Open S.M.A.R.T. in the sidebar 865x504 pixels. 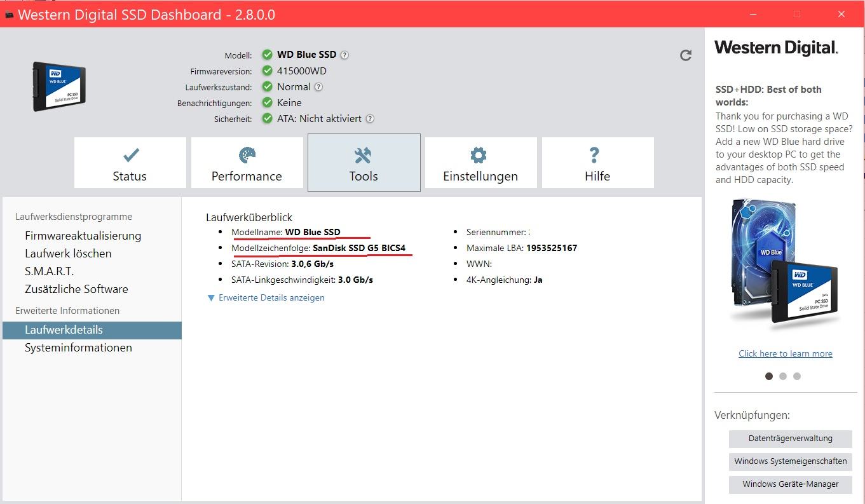pos(50,271)
